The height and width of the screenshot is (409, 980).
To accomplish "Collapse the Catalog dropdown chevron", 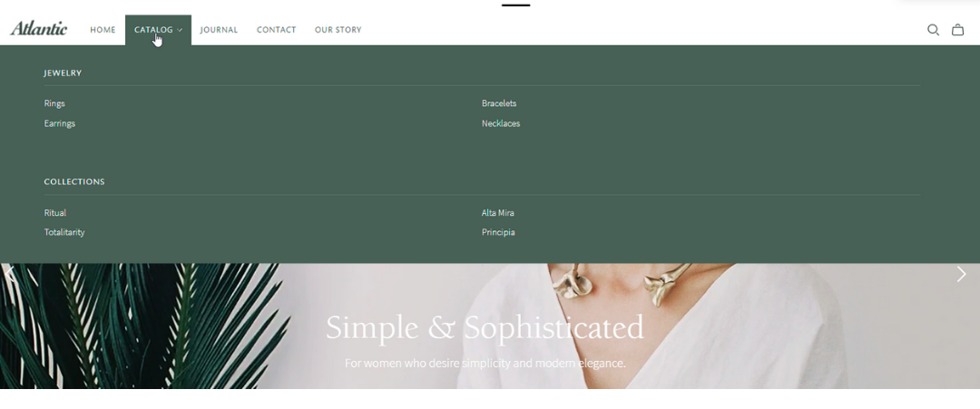I will point(180,30).
